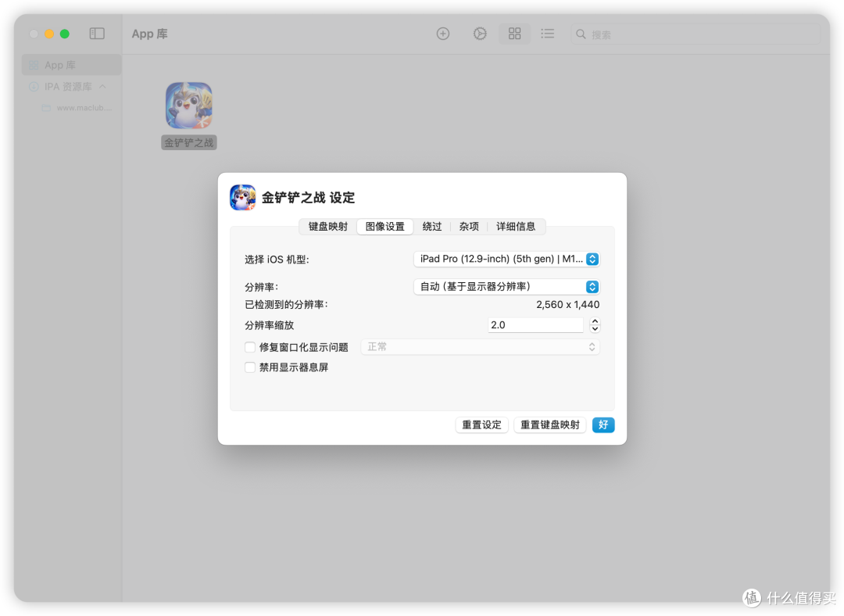844x616 pixels.
Task: Switch to the 图像设置 tab
Action: point(384,227)
